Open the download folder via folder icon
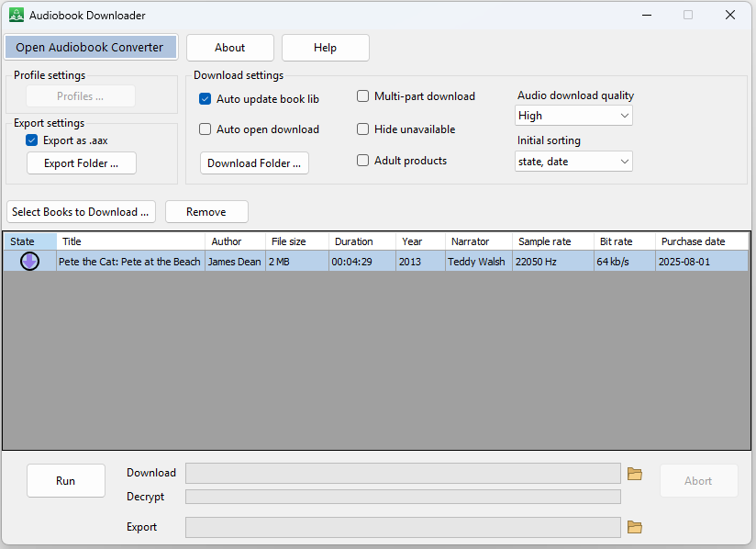 [634, 474]
